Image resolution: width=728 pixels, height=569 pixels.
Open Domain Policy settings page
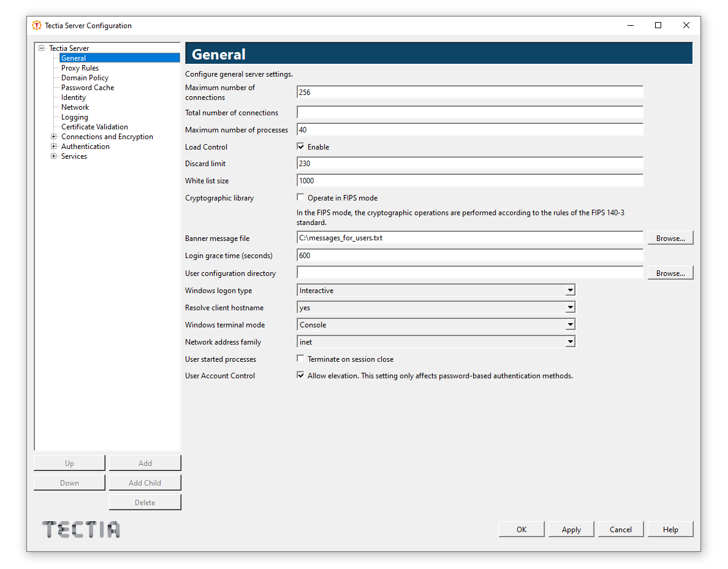85,78
